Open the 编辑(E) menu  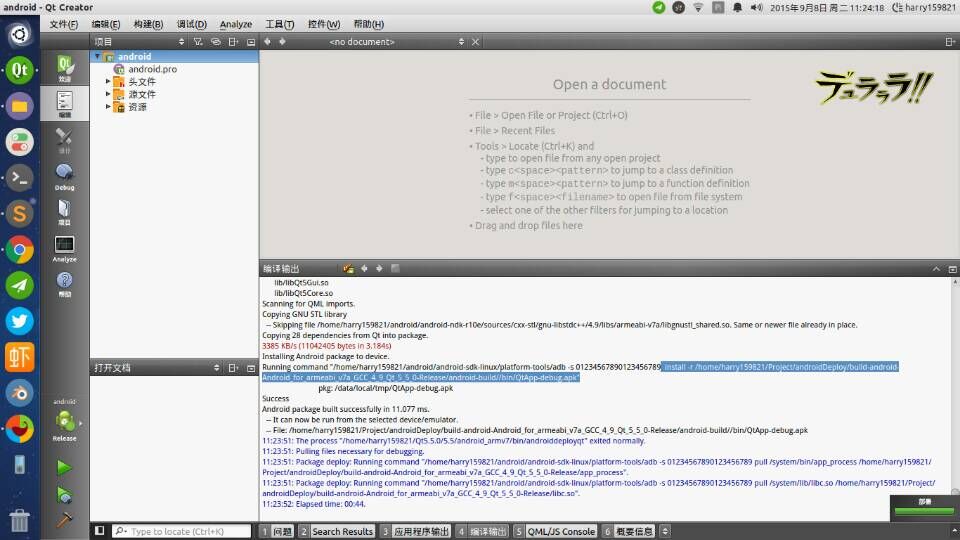[x=106, y=24]
